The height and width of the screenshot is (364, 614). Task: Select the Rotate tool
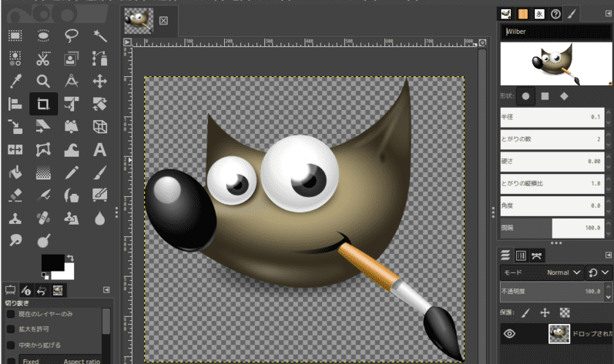click(x=100, y=104)
